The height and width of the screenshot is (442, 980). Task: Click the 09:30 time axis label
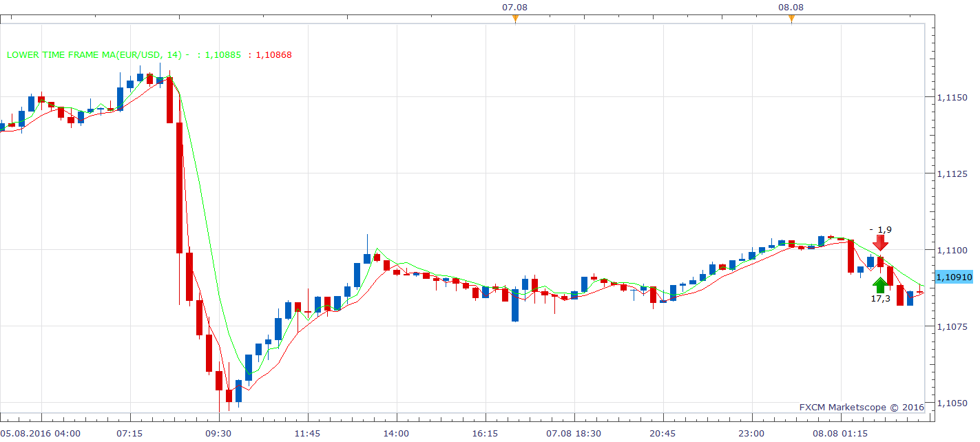[218, 434]
